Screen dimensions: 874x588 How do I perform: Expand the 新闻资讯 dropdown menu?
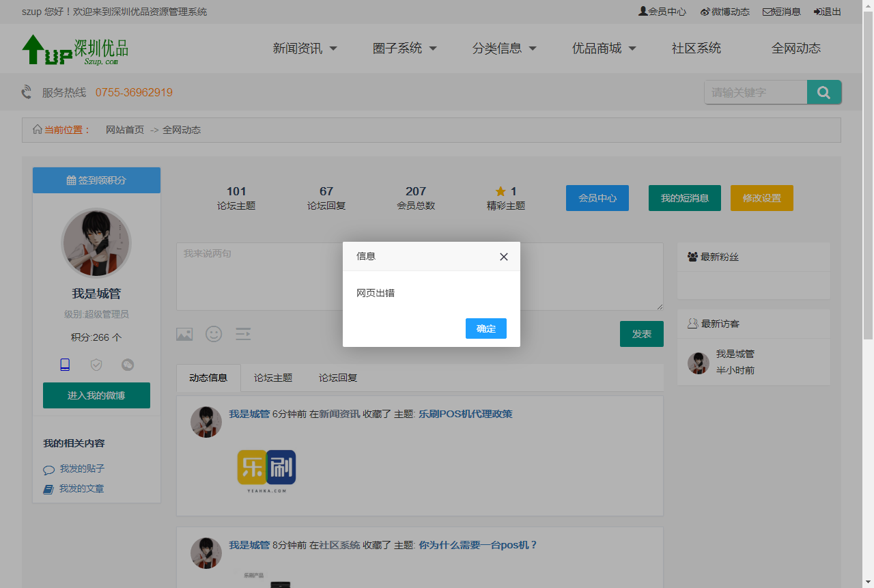coord(305,48)
